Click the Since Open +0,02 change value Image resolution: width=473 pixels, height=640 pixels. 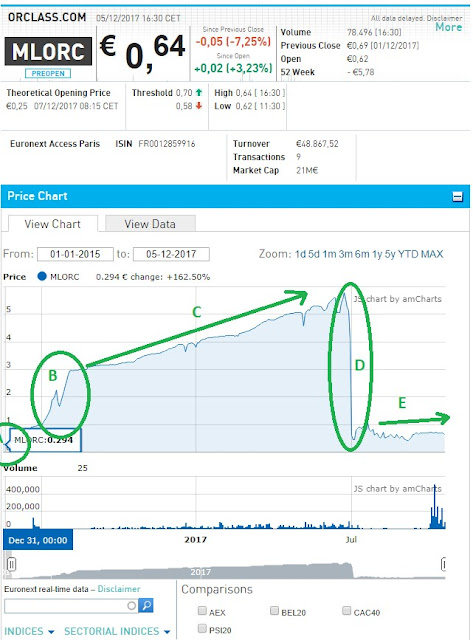coord(233,68)
